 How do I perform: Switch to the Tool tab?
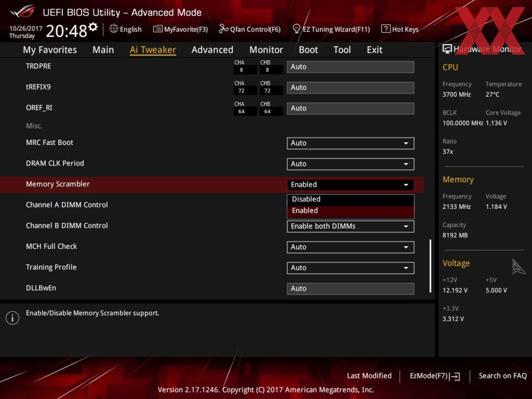[342, 50]
